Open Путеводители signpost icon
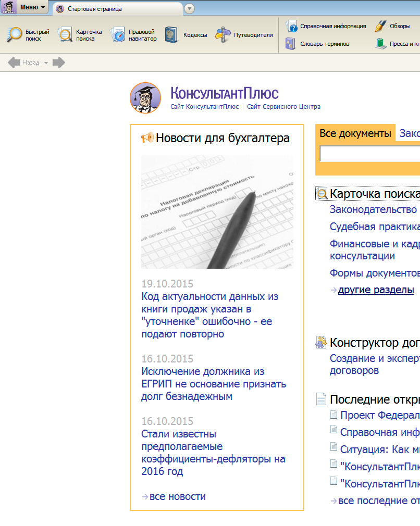The width and height of the screenshot is (420, 526). tap(223, 35)
